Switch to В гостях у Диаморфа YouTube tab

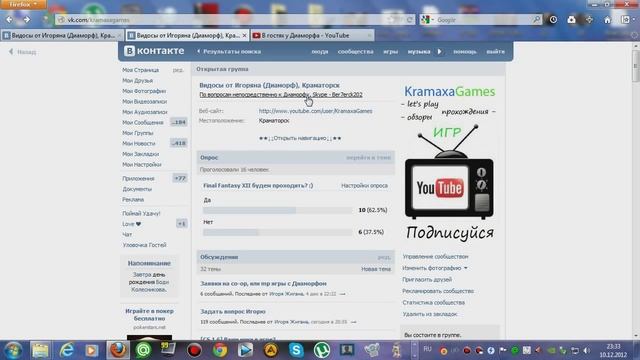point(311,36)
